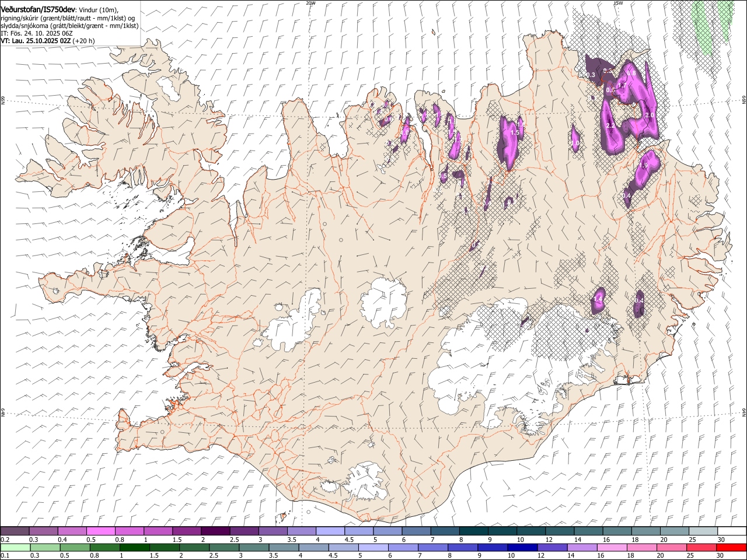Select the 0.8 swatch in the rain row

click(x=104, y=548)
